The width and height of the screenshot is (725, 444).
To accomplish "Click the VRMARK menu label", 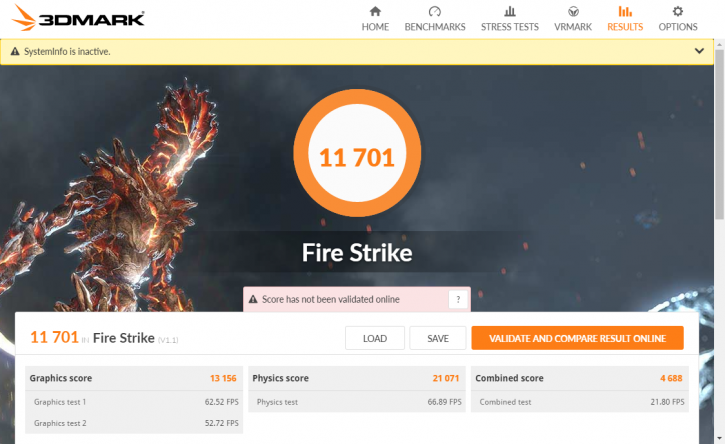I will tap(573, 27).
